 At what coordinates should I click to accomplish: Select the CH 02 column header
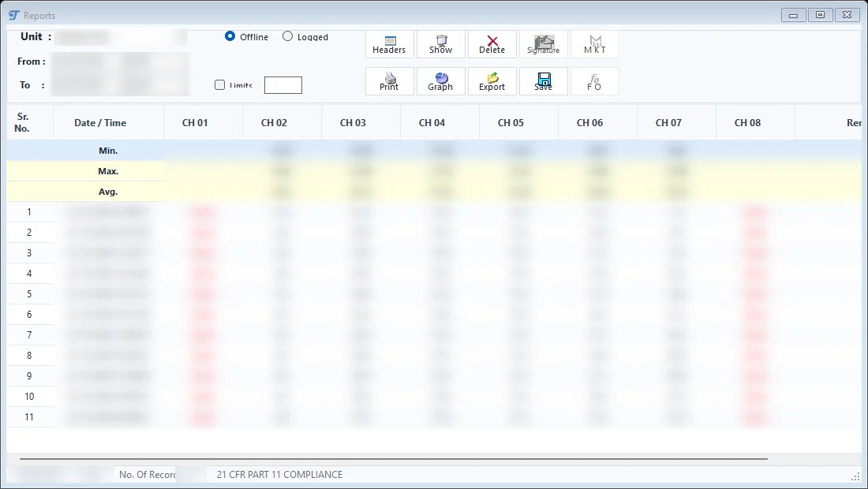(x=282, y=123)
